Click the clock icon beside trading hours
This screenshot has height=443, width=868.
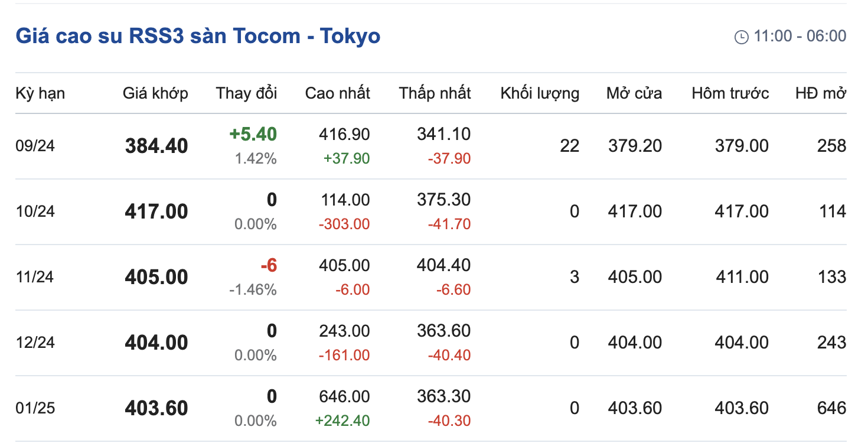(741, 37)
